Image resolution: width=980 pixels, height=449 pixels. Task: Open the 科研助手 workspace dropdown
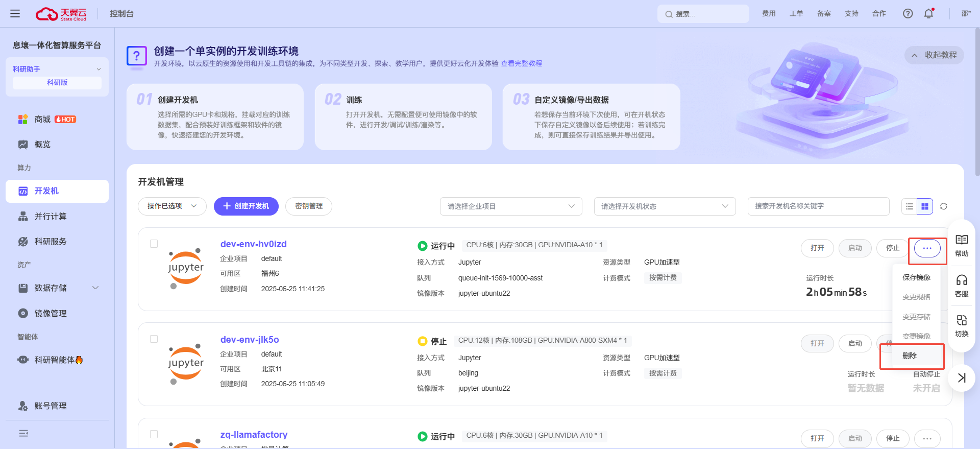(57, 69)
